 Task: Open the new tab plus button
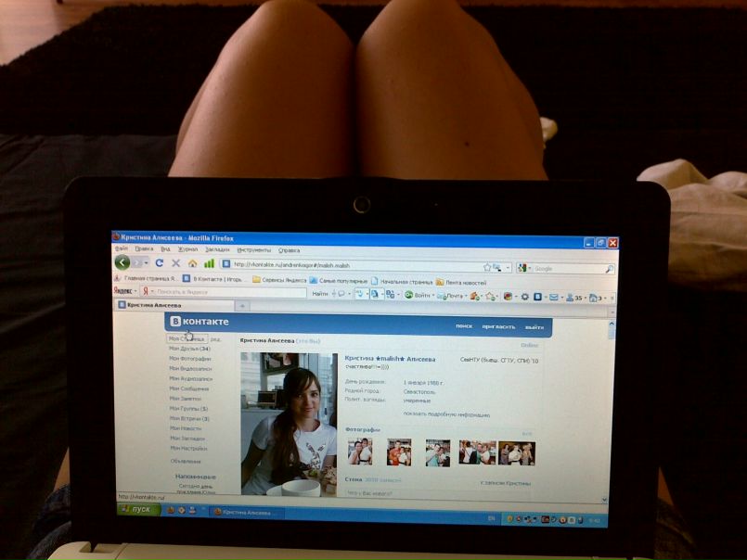click(242, 306)
